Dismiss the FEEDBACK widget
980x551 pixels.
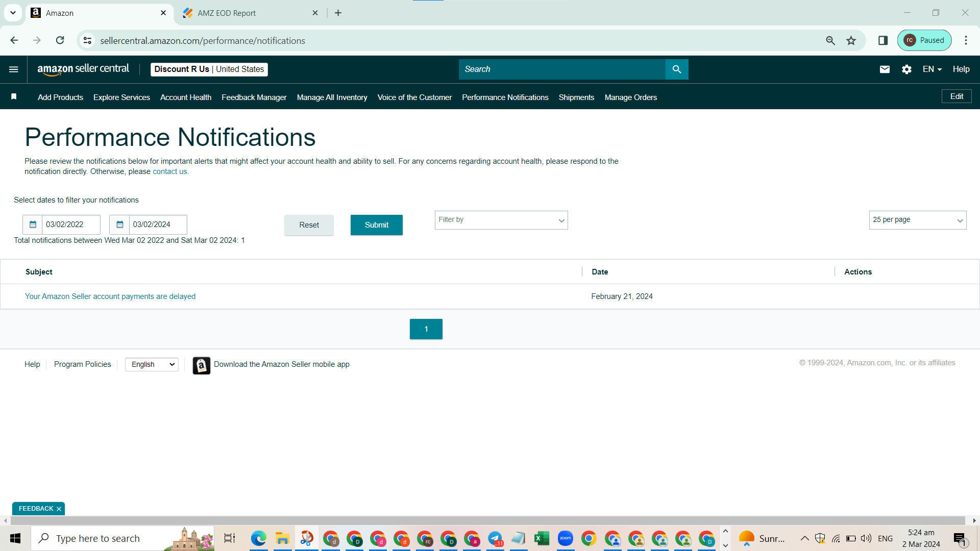click(x=59, y=509)
